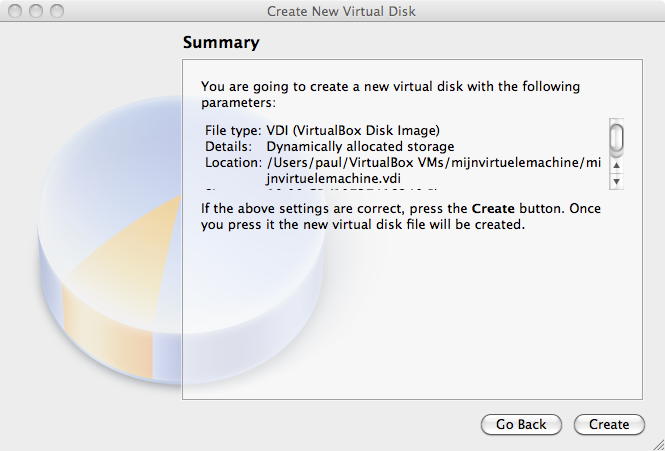The width and height of the screenshot is (665, 451).
Task: Click the 'You are going to create' paragraph
Action: [390, 94]
